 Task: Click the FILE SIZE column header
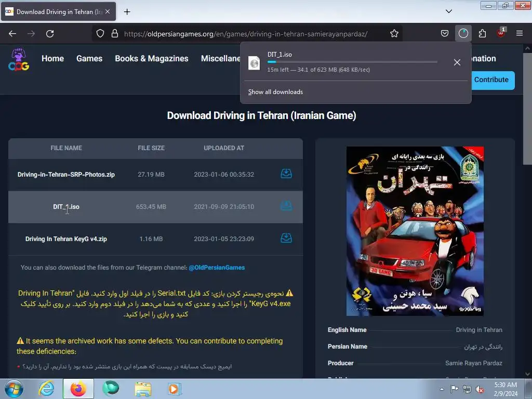tap(151, 148)
